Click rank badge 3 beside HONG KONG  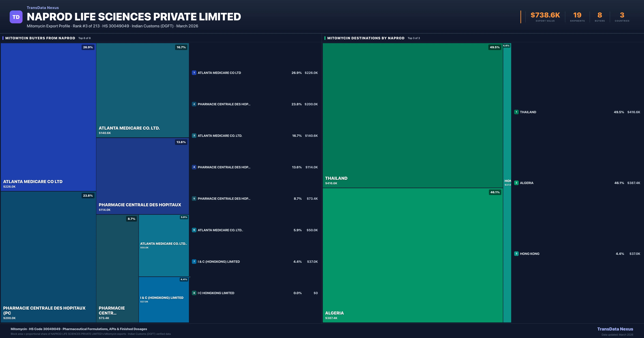(516, 253)
